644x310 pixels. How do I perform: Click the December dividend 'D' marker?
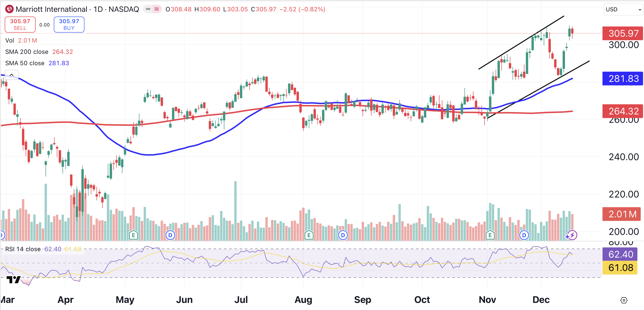point(524,235)
